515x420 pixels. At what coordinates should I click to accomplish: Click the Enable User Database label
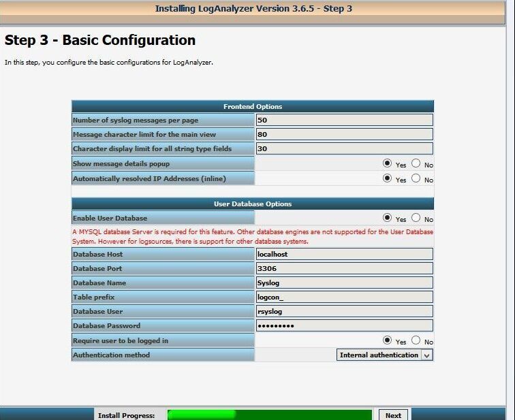click(x=110, y=219)
